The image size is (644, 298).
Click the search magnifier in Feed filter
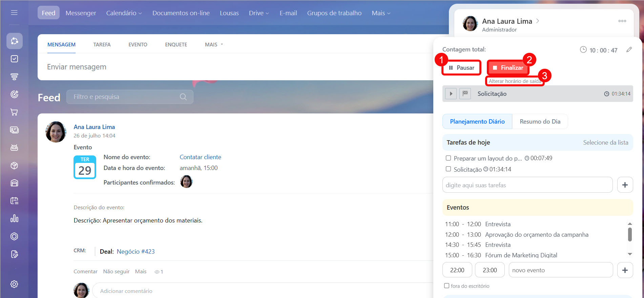(183, 97)
